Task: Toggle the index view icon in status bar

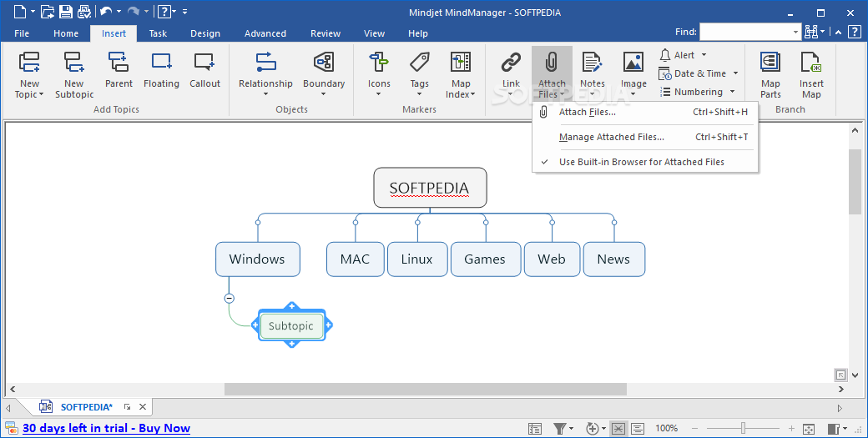Action: (535, 428)
